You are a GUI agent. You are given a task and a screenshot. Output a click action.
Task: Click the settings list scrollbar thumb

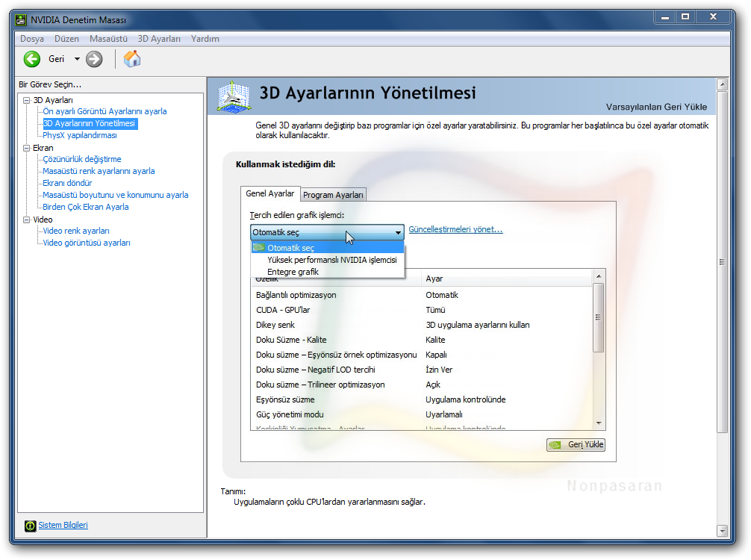tap(599, 317)
